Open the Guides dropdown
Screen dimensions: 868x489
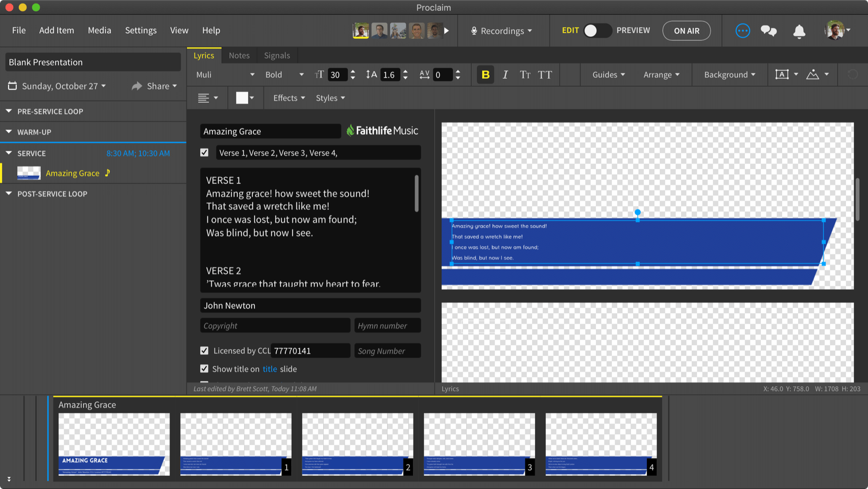(x=609, y=75)
